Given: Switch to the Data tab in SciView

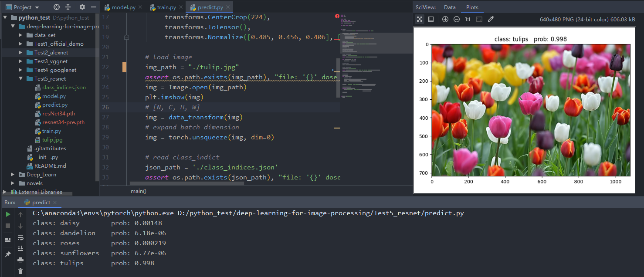Looking at the screenshot, I should click(450, 7).
